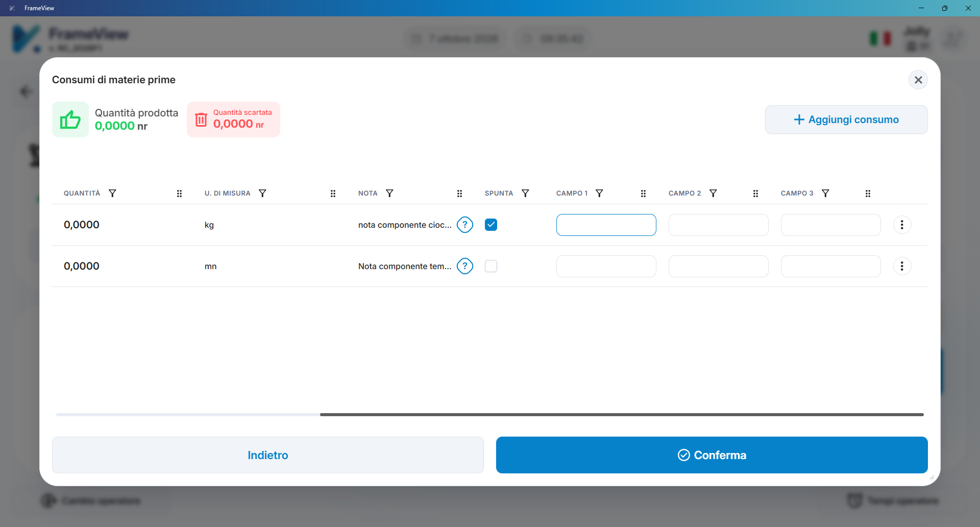Open the filter for U. di misura column
Screen dimensions: 980x527
262,194
